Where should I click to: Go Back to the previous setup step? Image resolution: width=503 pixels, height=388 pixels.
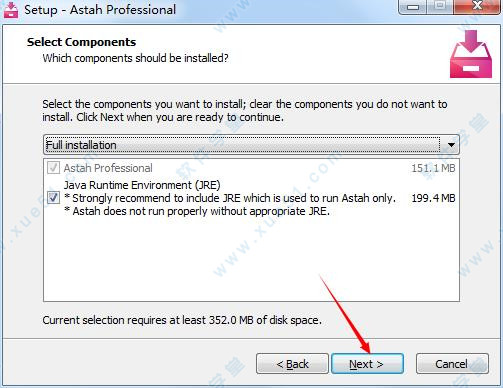pyautogui.click(x=292, y=364)
